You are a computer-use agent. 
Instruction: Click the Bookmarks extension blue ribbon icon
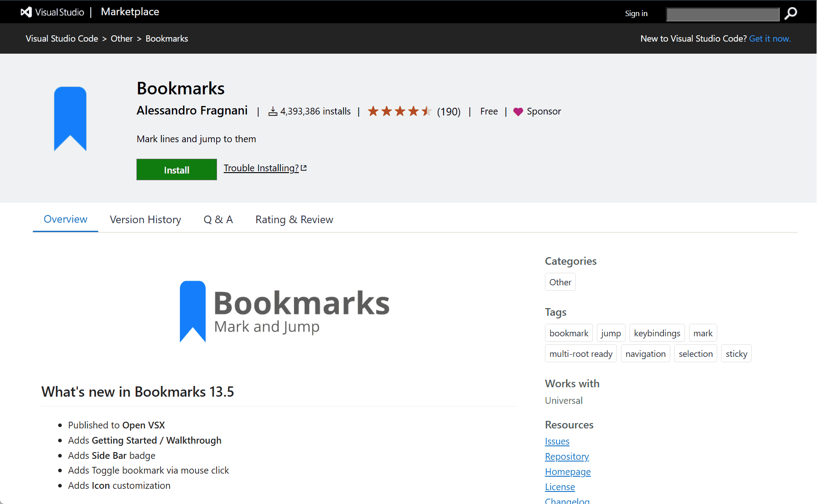coord(70,119)
